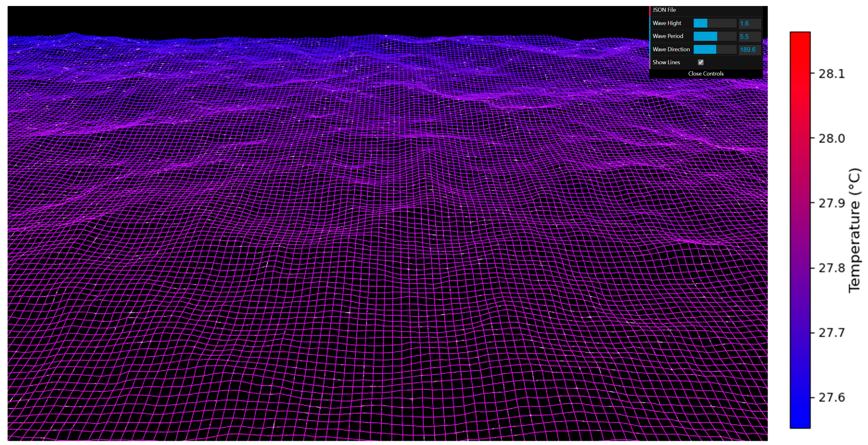Click the Wave Direction value field 189.6
The image size is (868, 445).
pyautogui.click(x=750, y=50)
